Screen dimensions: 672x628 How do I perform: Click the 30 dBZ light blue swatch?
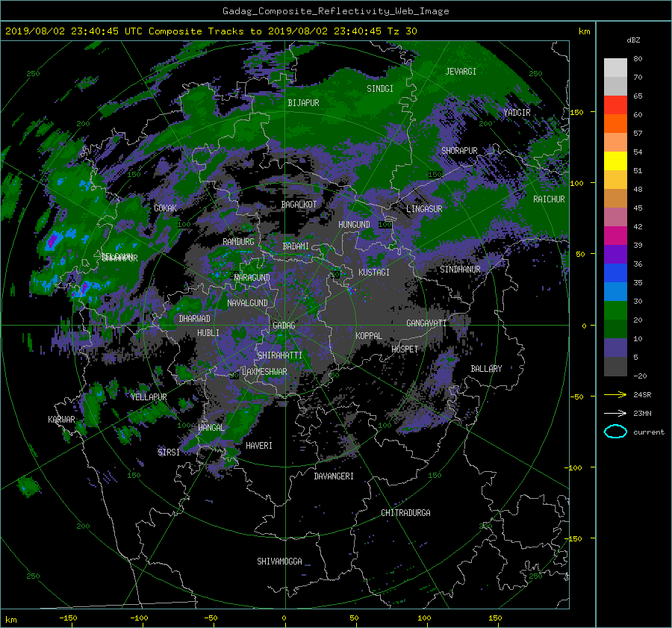click(615, 291)
